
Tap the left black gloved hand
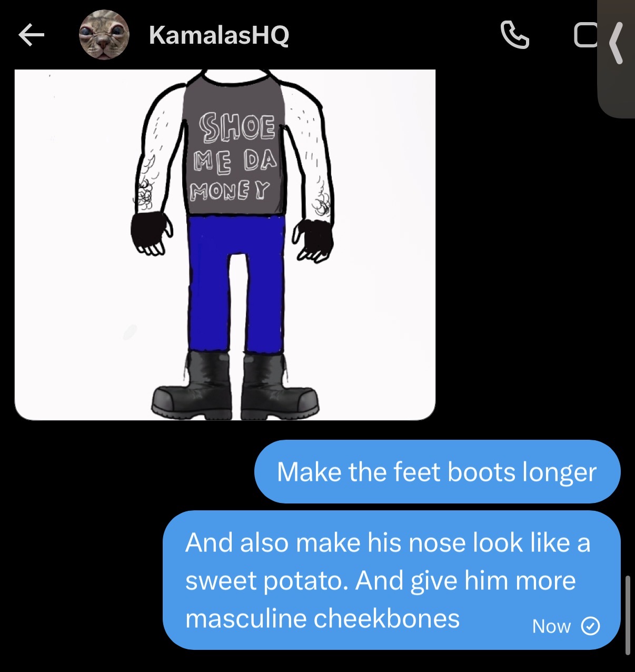[x=152, y=232]
